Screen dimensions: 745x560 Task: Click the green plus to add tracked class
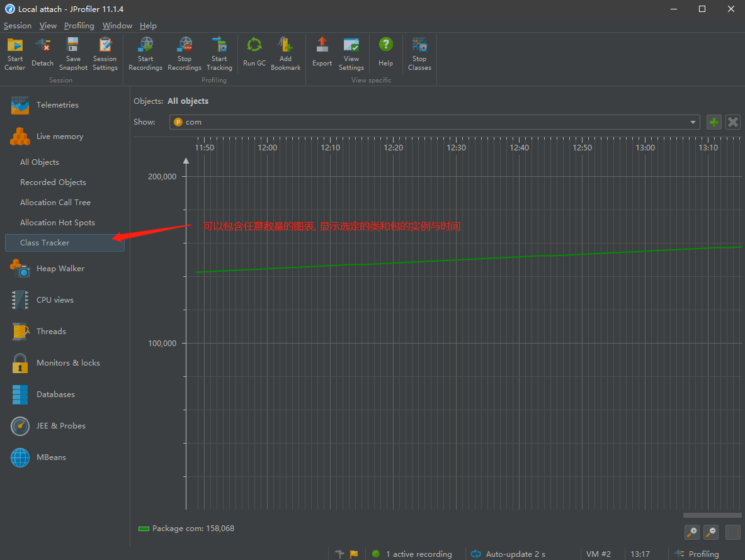[714, 122]
